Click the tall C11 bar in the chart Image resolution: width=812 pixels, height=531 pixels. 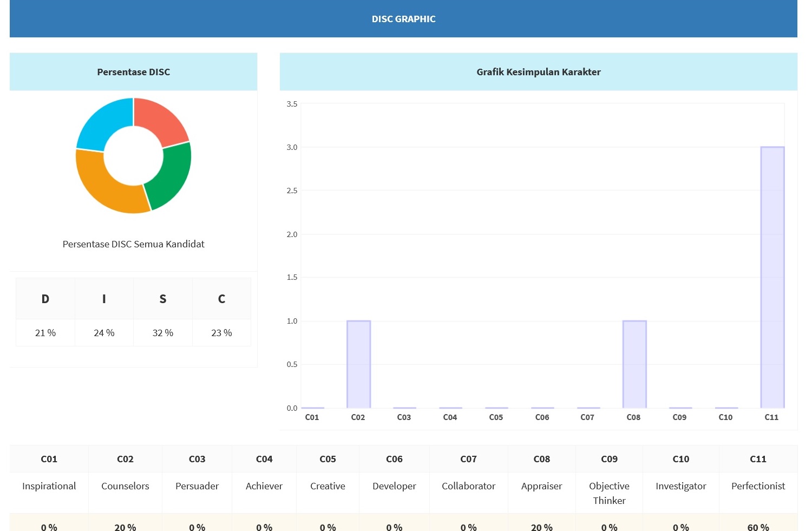(772, 277)
